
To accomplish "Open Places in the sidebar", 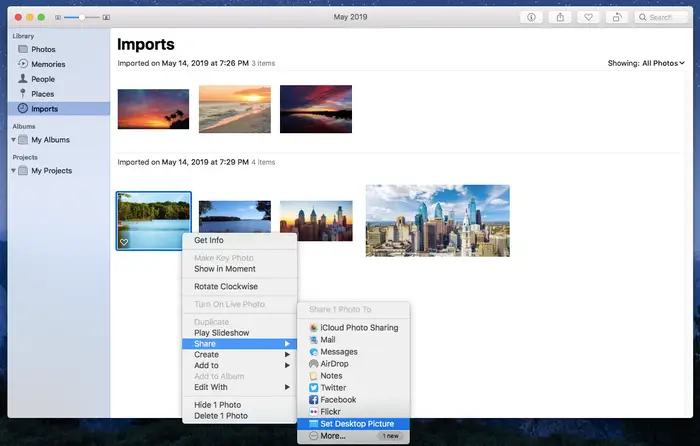I will click(x=43, y=94).
